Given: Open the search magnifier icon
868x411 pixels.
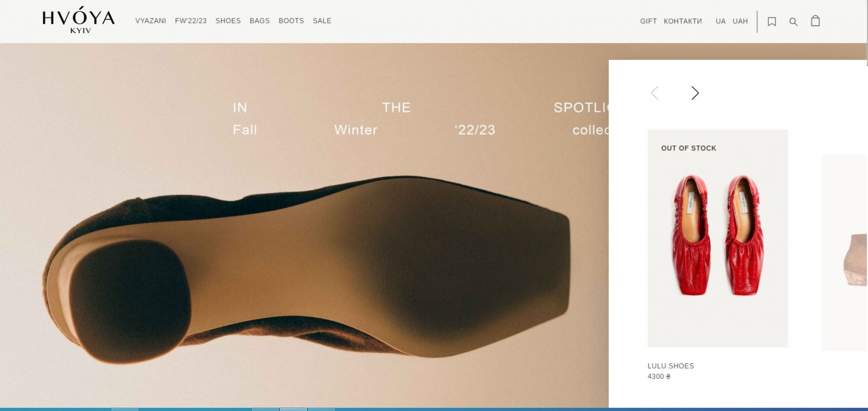Looking at the screenshot, I should click(793, 22).
